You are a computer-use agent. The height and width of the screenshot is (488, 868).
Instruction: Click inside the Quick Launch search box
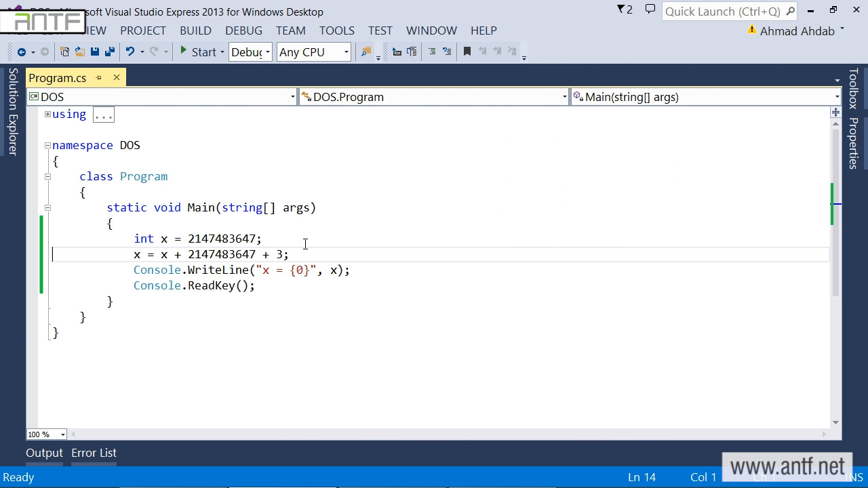point(722,12)
